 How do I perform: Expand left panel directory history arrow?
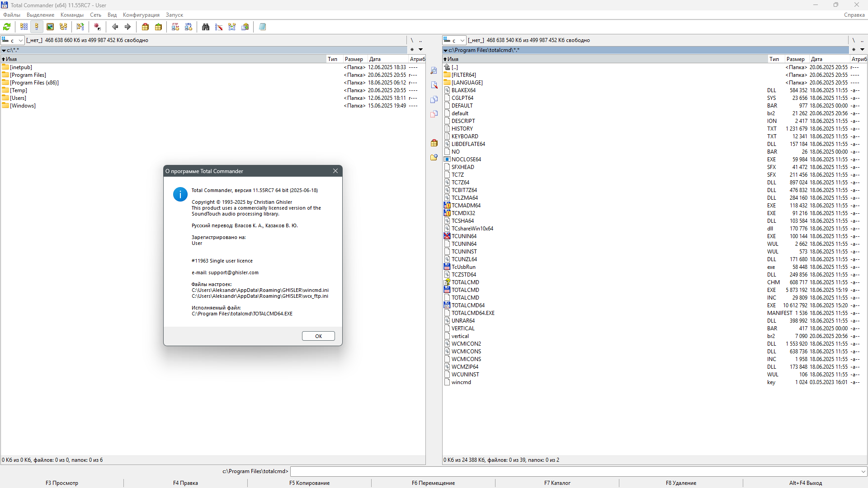pos(420,50)
